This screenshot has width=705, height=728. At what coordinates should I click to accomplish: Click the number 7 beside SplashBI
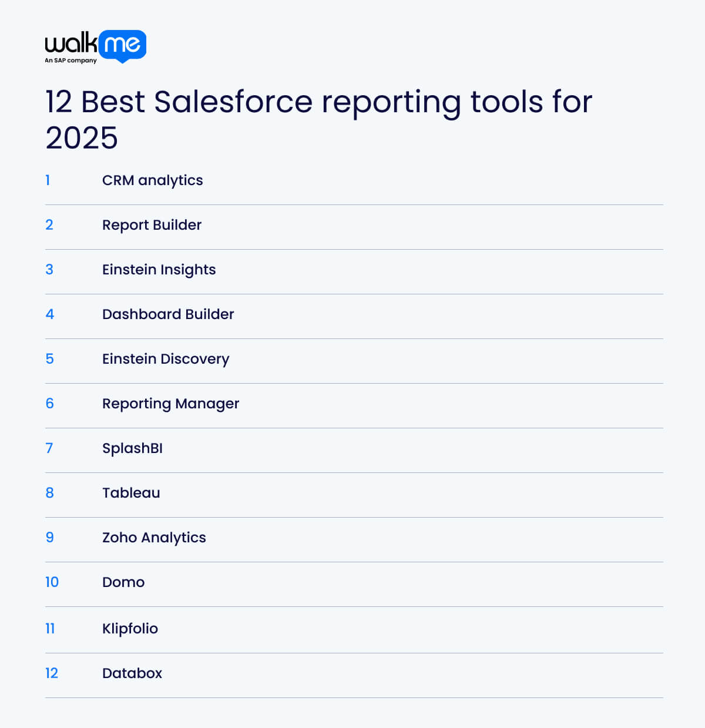click(x=49, y=448)
